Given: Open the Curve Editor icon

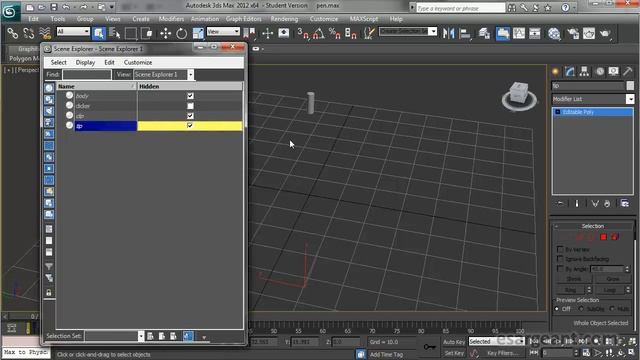Looking at the screenshot, I should 519,33.
